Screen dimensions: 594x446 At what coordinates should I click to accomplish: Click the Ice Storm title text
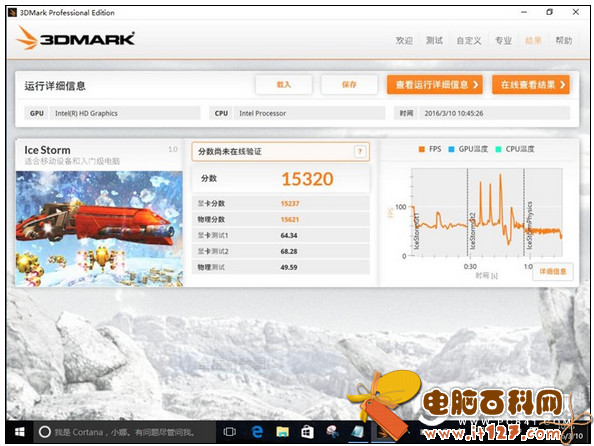click(x=47, y=150)
